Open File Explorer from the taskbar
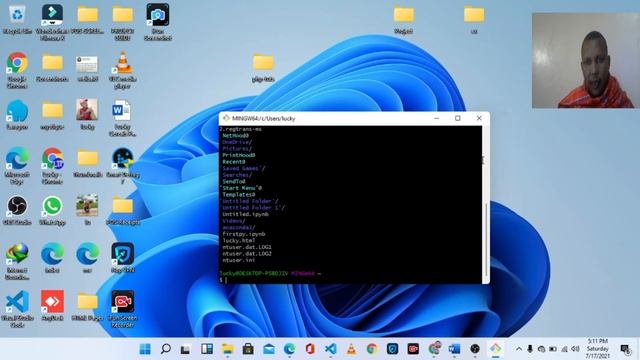Image resolution: width=640 pixels, height=360 pixels. 227,349
